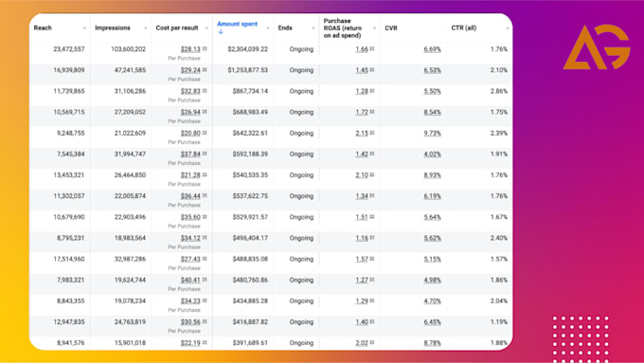Image resolution: width=644 pixels, height=363 pixels.
Task: Open the Impressions column dropdown arrow
Action: click(146, 28)
